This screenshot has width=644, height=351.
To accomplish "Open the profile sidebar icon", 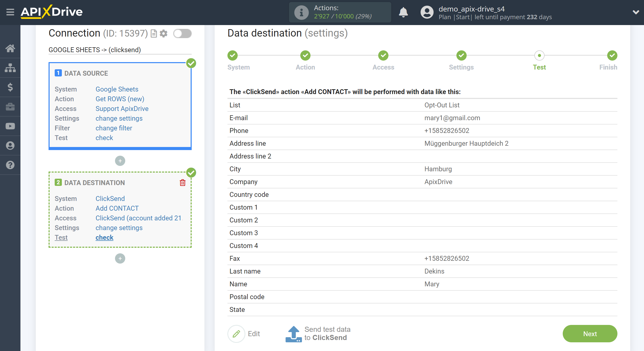I will [10, 145].
